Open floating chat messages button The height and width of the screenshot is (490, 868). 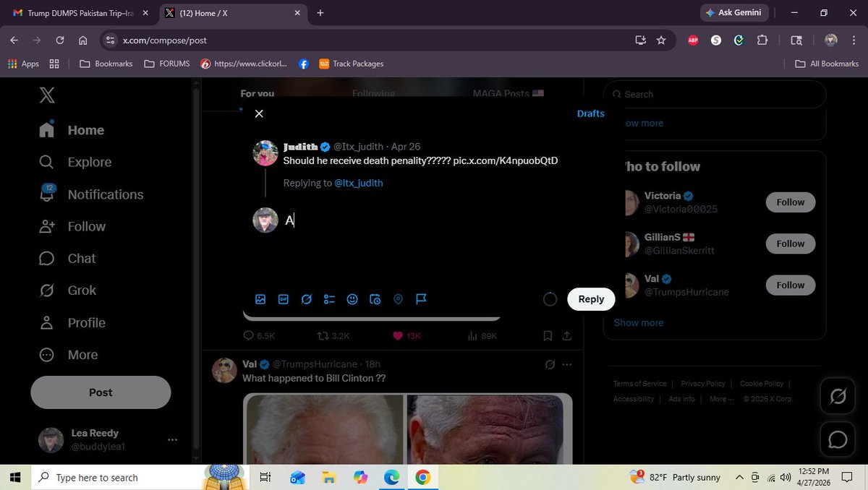[838, 439]
